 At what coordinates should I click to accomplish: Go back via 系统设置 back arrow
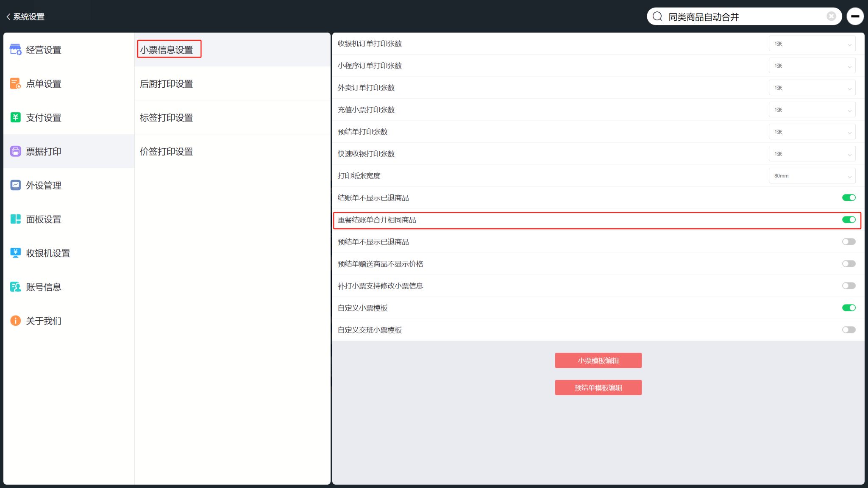tap(8, 17)
